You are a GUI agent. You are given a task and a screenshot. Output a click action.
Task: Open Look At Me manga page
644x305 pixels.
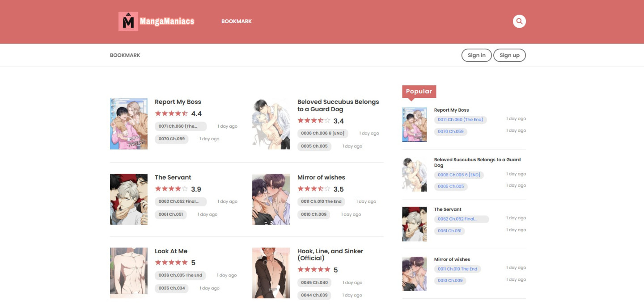point(171,251)
